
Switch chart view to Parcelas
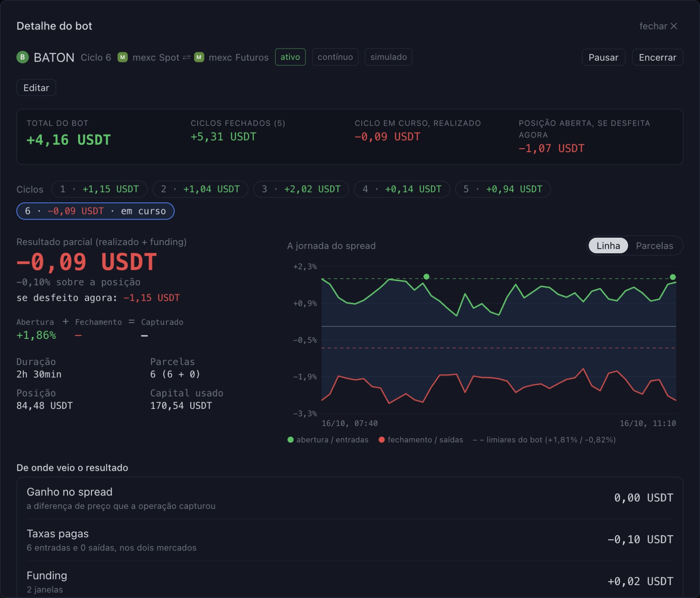pos(654,246)
